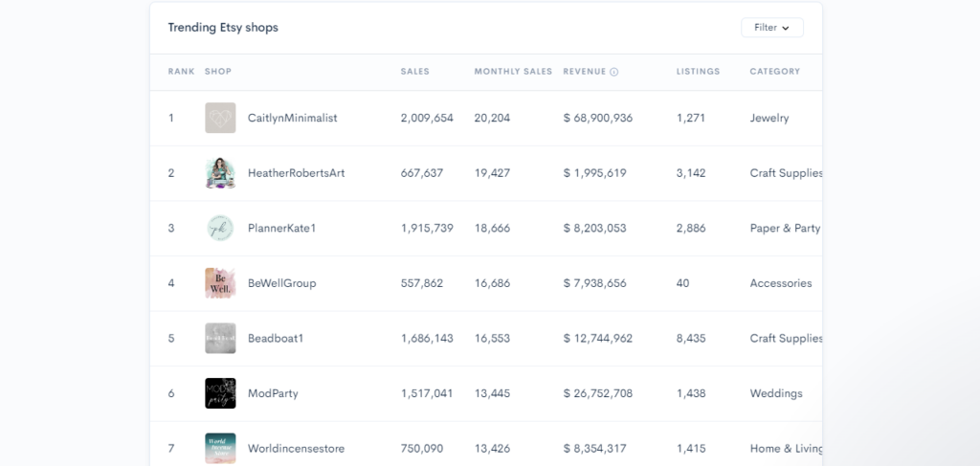This screenshot has height=466, width=980.
Task: Click CaitlynMinimalist shop logo
Action: (x=220, y=118)
